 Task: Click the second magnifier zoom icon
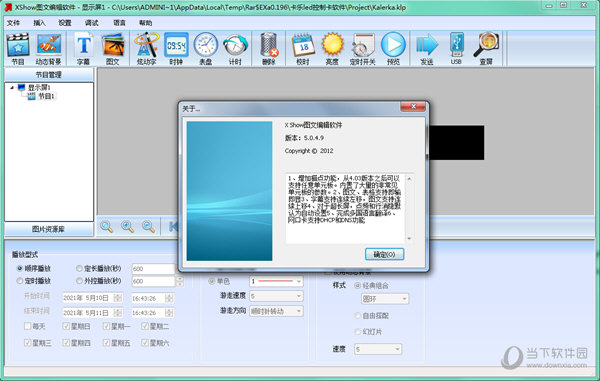tap(127, 226)
